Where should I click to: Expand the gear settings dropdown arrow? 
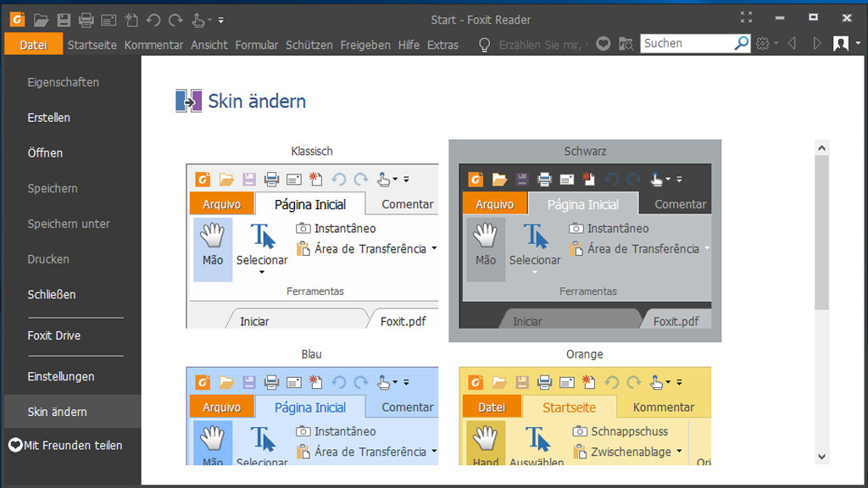[x=776, y=43]
